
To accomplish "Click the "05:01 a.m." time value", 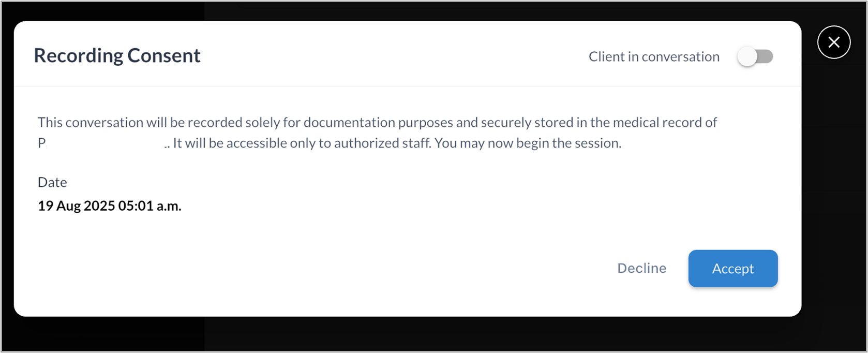I will click(149, 206).
